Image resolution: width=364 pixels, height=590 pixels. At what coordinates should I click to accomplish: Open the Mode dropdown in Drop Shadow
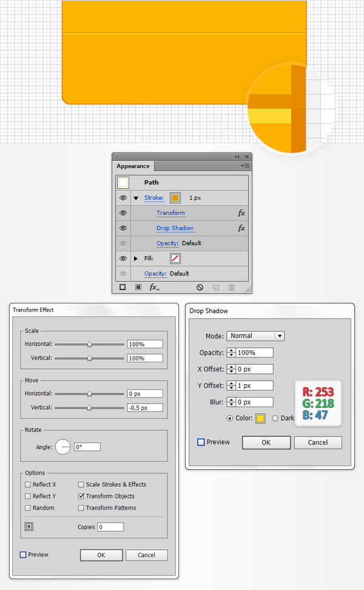pos(255,336)
